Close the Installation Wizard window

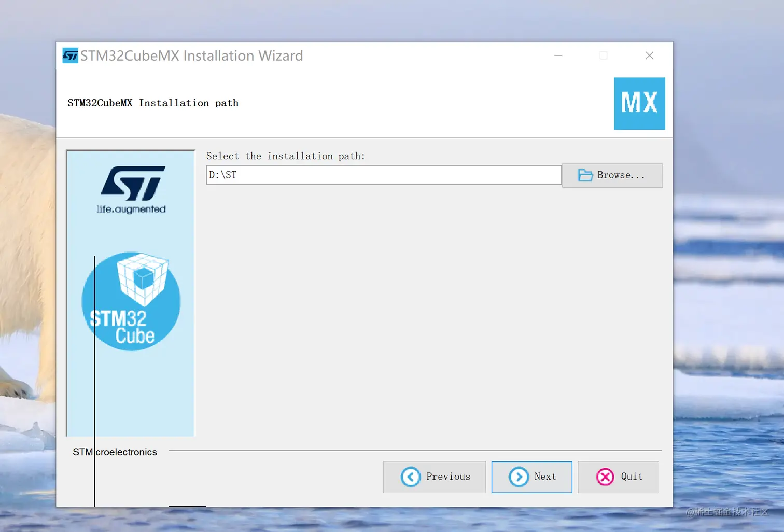pyautogui.click(x=649, y=55)
